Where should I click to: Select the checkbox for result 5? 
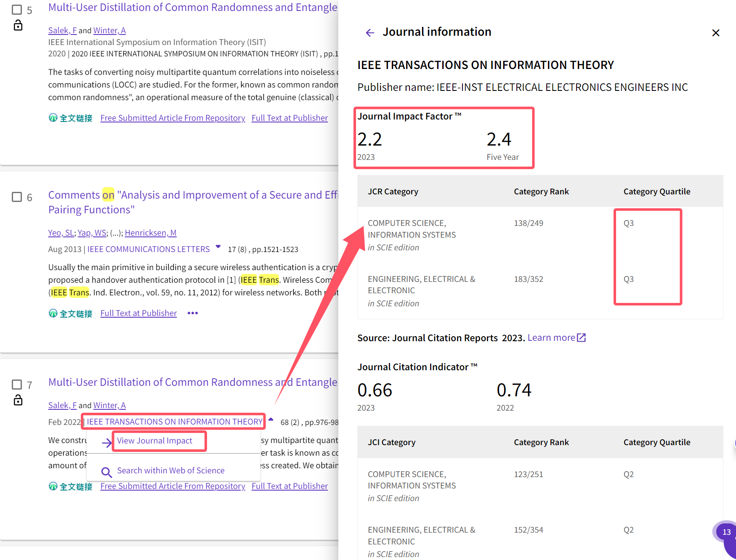17,10
